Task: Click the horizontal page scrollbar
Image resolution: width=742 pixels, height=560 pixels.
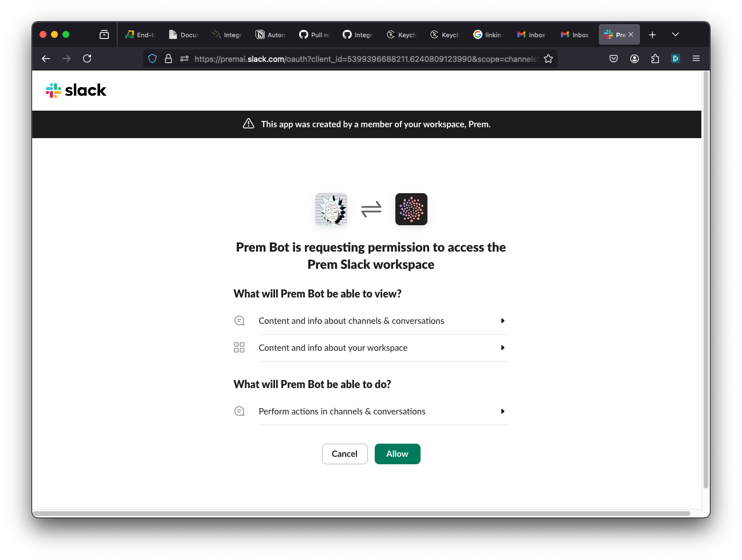Action: [362, 514]
